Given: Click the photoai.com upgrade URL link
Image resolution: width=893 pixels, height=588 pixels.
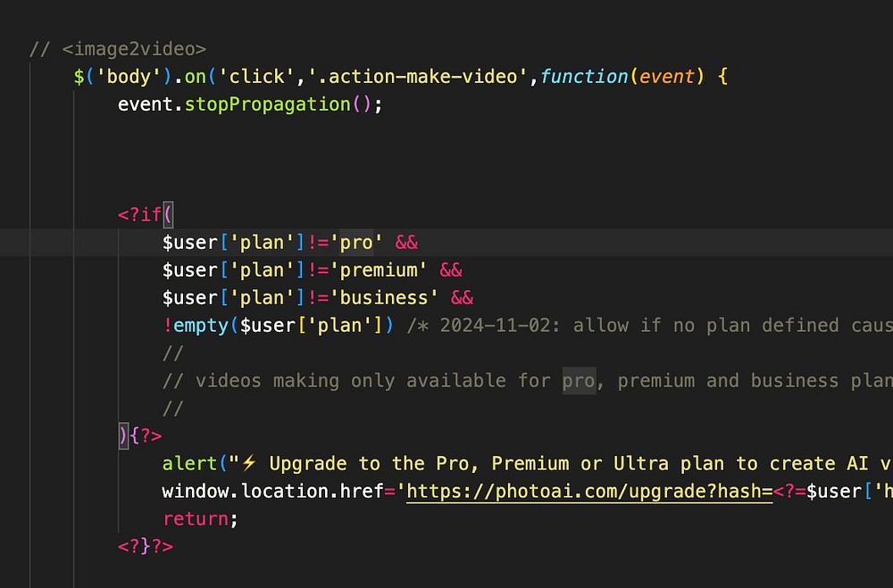Looking at the screenshot, I should click(589, 492).
